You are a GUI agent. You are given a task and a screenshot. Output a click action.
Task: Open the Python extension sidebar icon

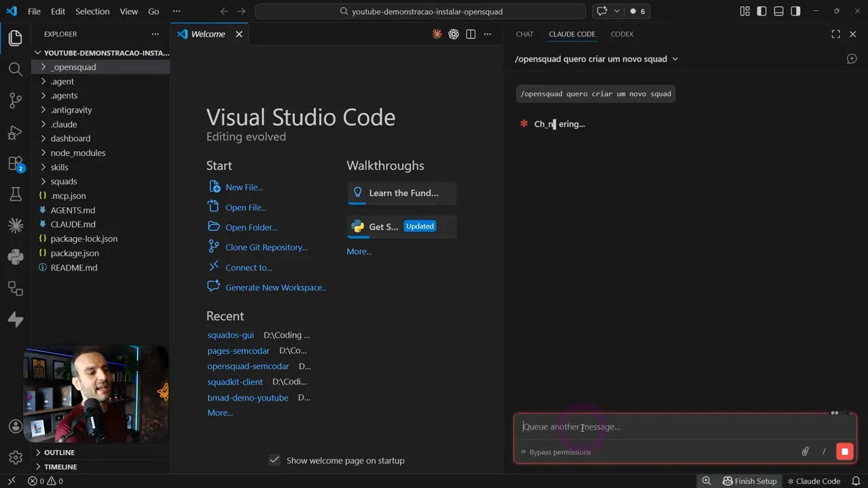pos(15,257)
